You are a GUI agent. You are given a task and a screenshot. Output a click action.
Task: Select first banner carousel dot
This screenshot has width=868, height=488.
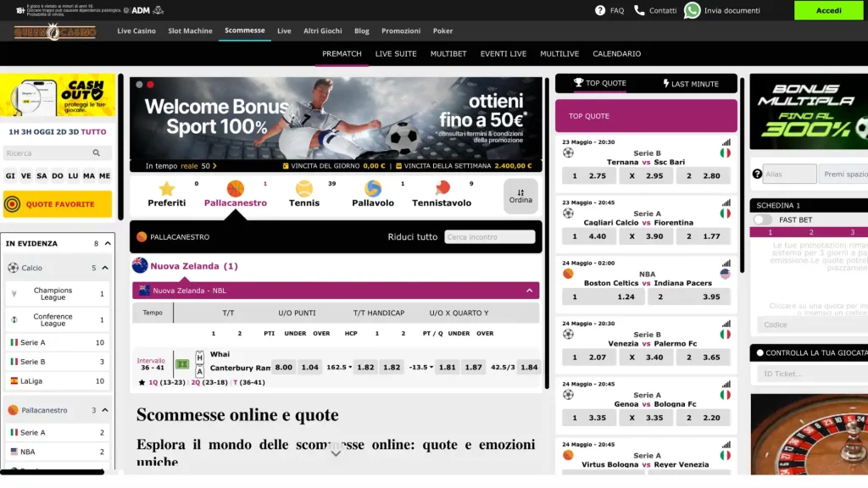pyautogui.click(x=140, y=85)
